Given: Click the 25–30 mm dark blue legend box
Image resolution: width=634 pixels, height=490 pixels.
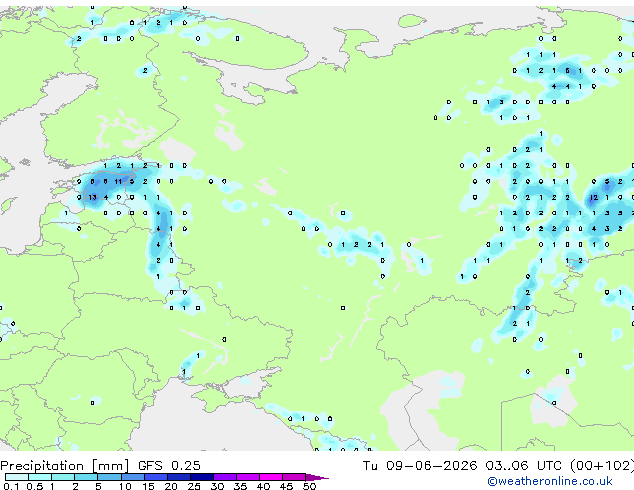Looking at the screenshot, I should pos(201,477).
